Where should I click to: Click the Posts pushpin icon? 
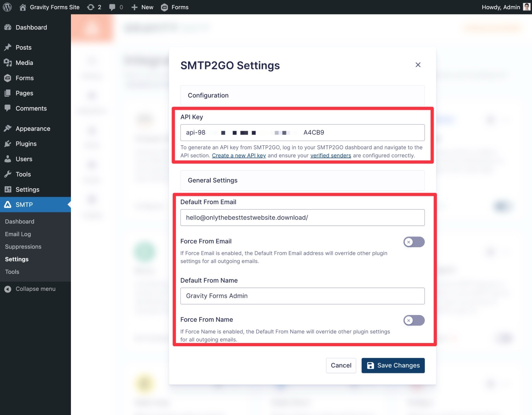pos(7,47)
